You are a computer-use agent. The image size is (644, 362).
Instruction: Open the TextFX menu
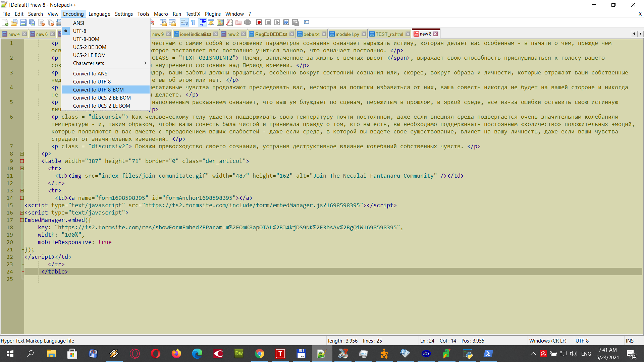tap(193, 14)
